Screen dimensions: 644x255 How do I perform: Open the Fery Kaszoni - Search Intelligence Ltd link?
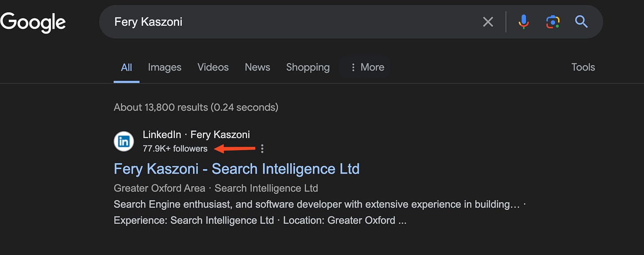pyautogui.click(x=237, y=169)
